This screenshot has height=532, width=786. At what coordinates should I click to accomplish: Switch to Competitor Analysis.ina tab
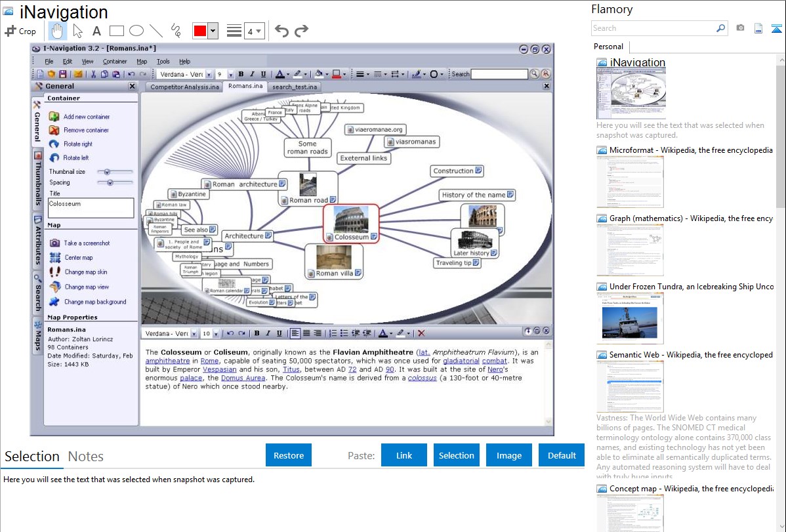pos(184,87)
